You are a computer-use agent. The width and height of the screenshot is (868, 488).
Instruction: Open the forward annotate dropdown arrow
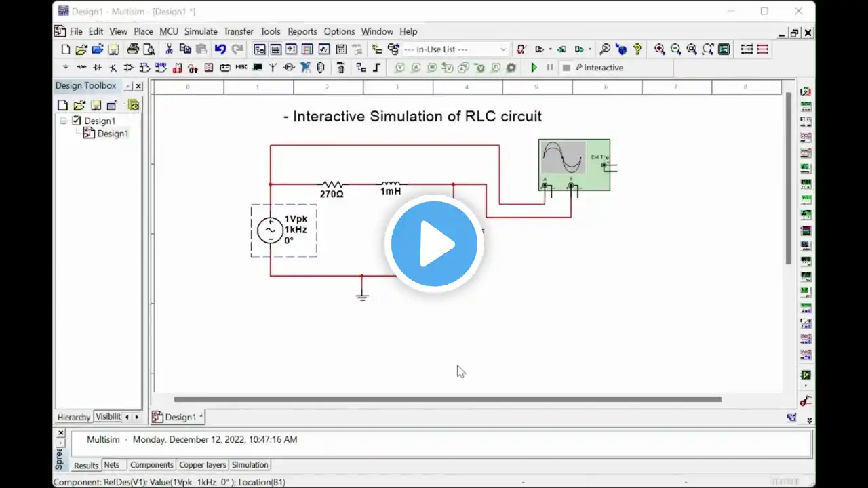(590, 49)
